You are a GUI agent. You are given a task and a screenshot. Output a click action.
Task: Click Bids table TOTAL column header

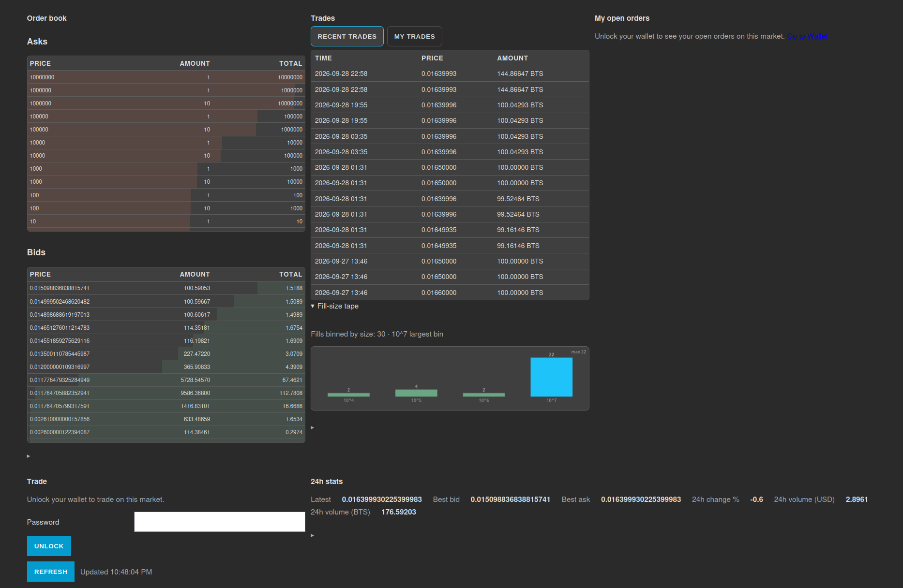tap(290, 274)
